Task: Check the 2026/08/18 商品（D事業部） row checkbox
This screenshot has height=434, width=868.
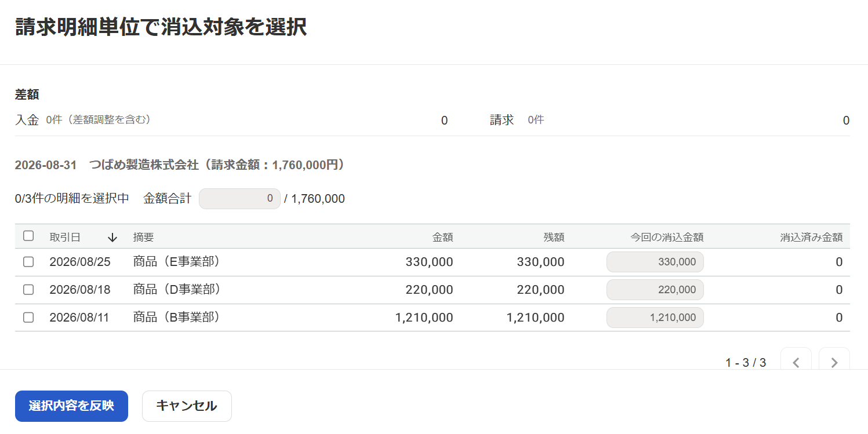Action: pos(28,290)
